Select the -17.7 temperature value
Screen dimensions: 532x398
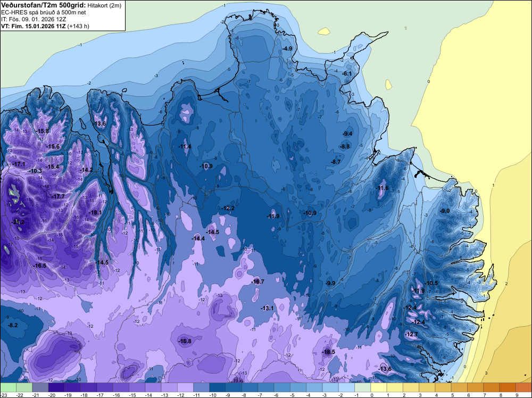click(x=58, y=196)
